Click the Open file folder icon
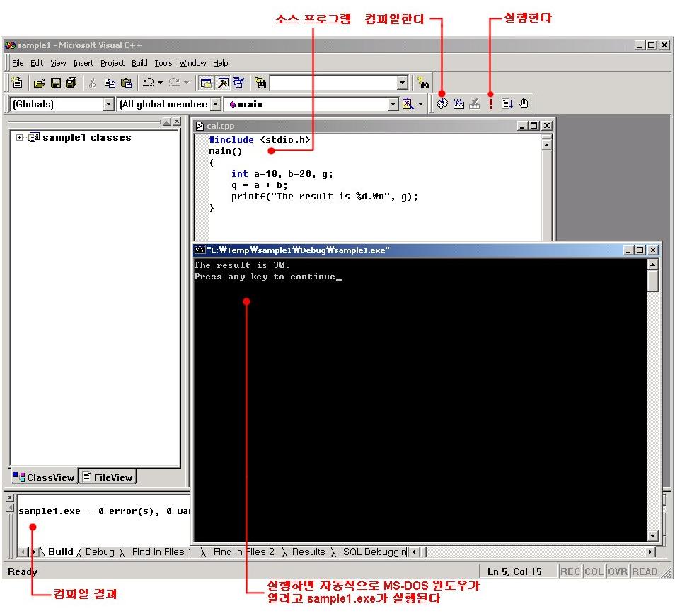Viewport: 675px width, 616px height. click(x=39, y=83)
